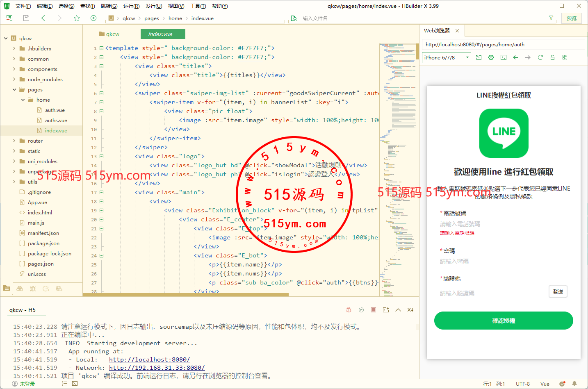Open browser devtools console icon

[504, 57]
